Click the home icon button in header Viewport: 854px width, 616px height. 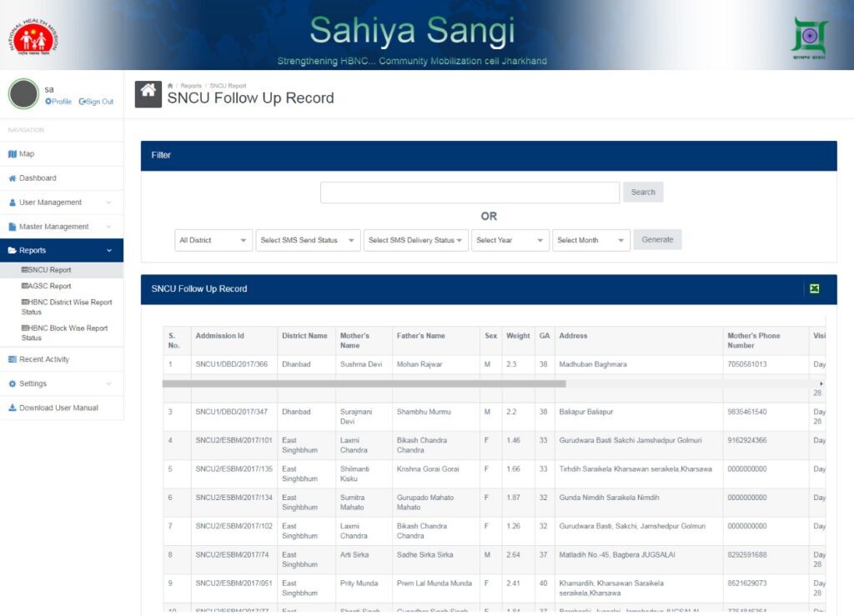click(148, 93)
